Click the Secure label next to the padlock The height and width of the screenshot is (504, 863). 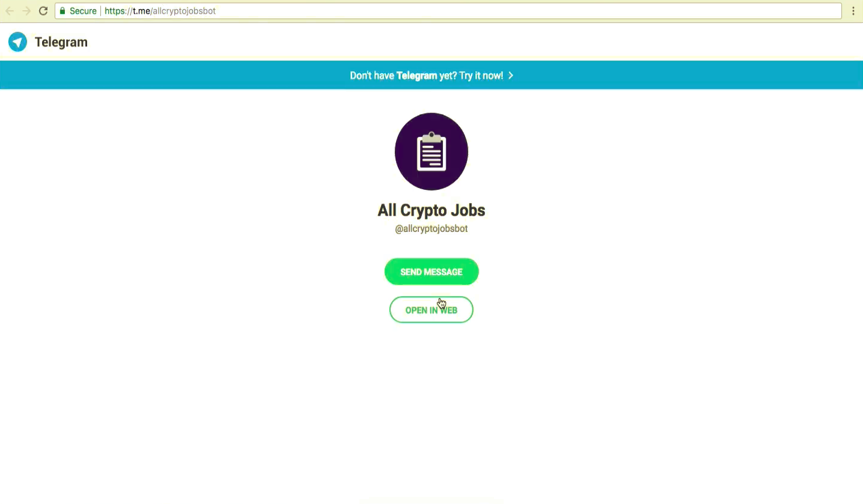83,11
